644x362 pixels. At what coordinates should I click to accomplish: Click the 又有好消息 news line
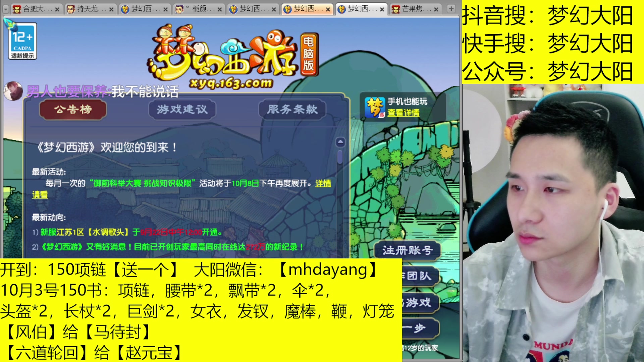tap(168, 247)
